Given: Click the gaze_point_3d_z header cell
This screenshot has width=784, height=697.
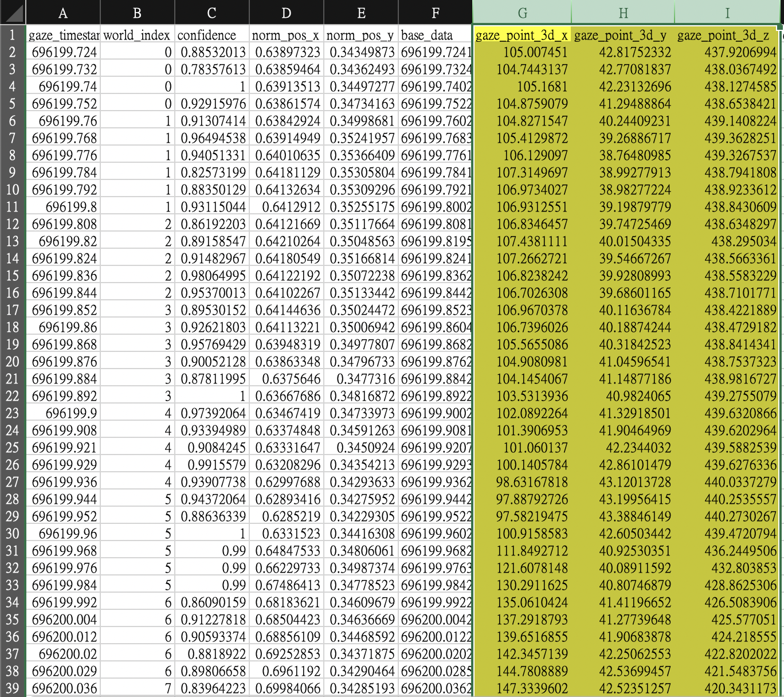Looking at the screenshot, I should pyautogui.click(x=727, y=35).
